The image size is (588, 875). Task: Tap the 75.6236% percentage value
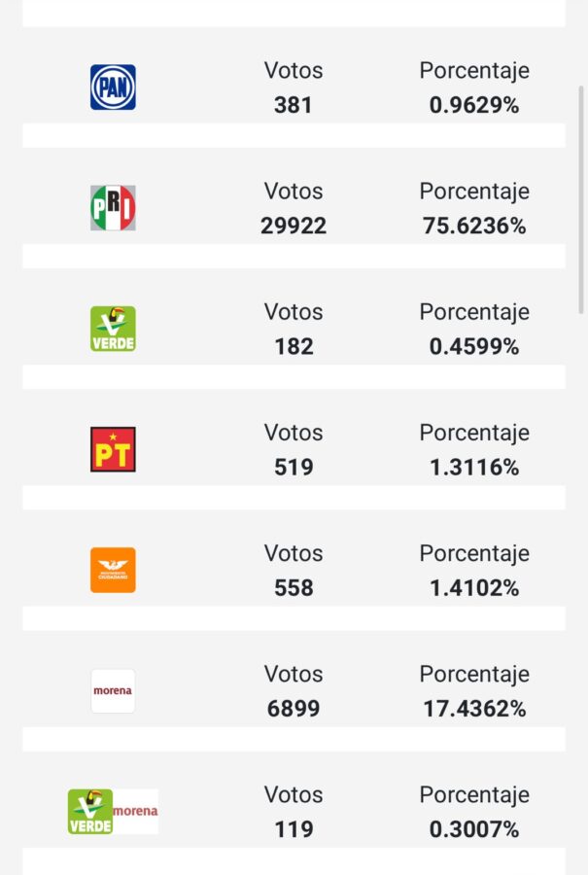pyautogui.click(x=474, y=227)
